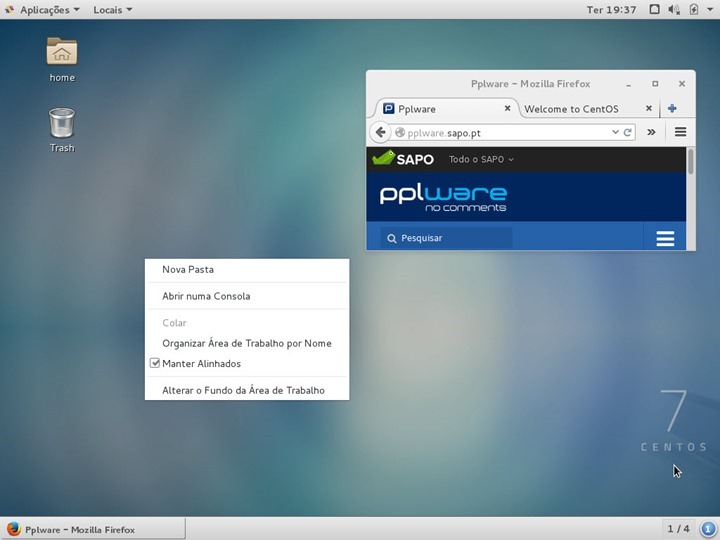Screen dimensions: 720x540
Task: Click the Firefox icon in the taskbar
Action: 13,529
